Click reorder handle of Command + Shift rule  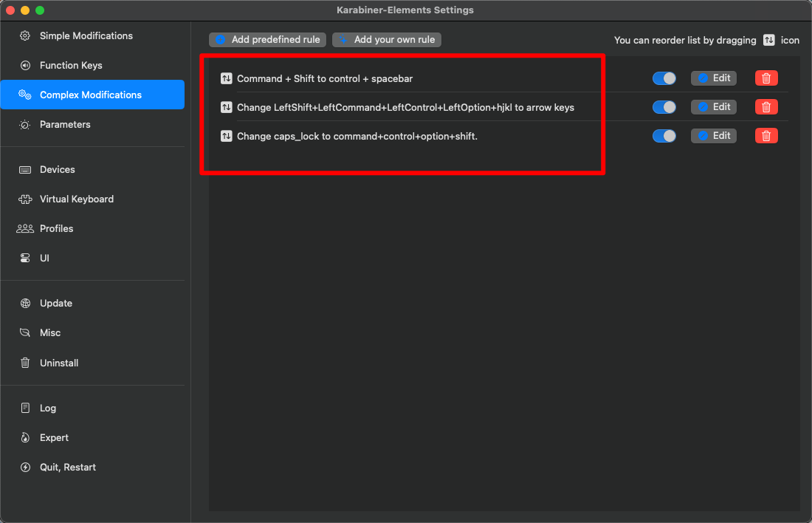click(x=227, y=78)
